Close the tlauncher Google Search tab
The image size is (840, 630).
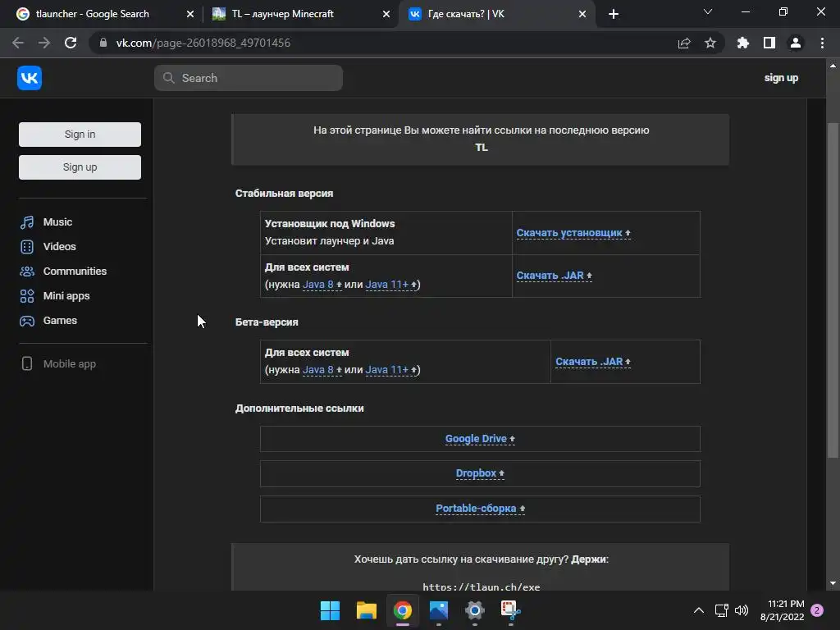190,14
